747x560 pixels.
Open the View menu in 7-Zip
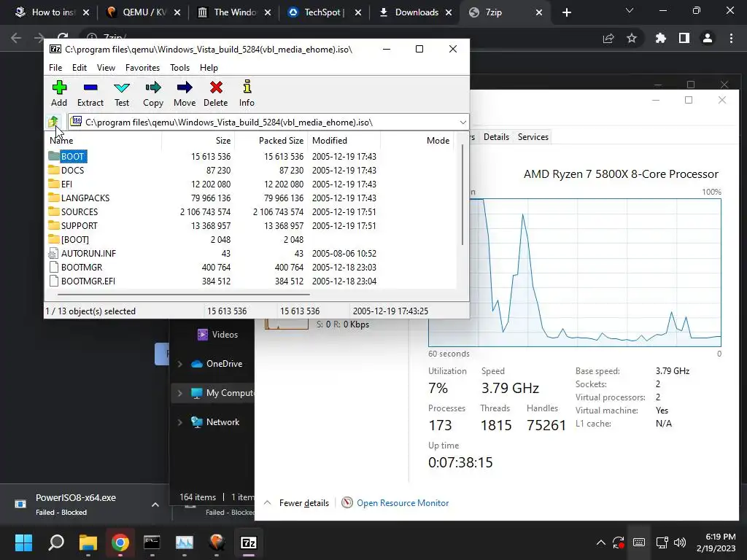[106, 68]
